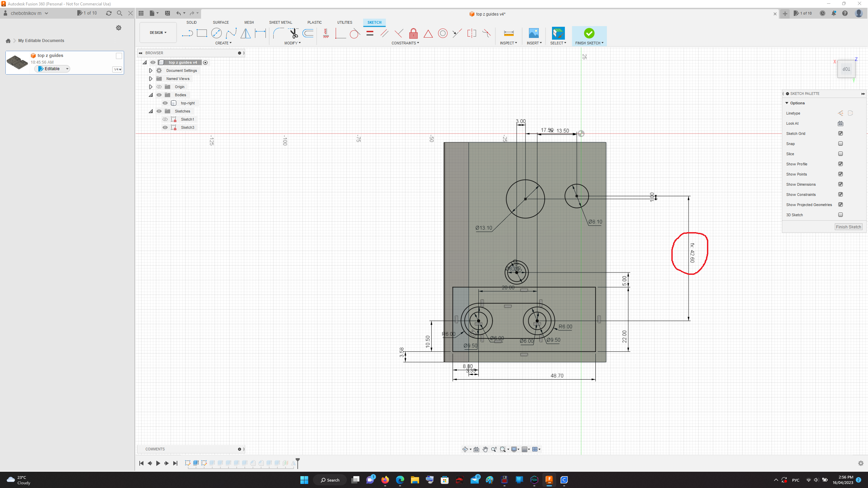Select the Line sketch tool
Screen dimensions: 868x488
[x=187, y=33]
